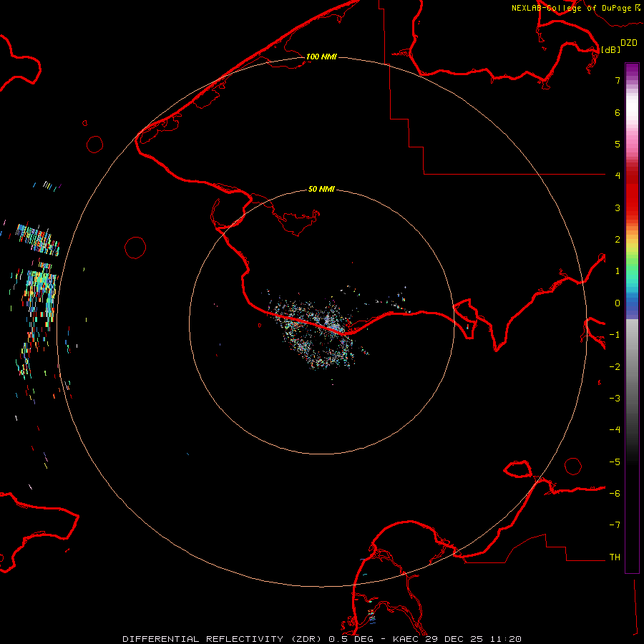This screenshot has height=644, width=644.
Task: Click the 5 dB value on the color scale
Action: point(618,144)
